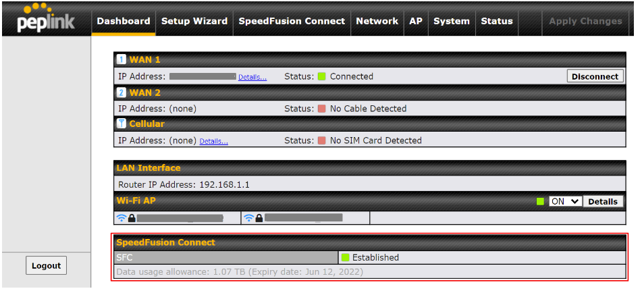The width and height of the screenshot is (644, 293).
Task: Click the first redacted SSID name
Action: (180, 218)
